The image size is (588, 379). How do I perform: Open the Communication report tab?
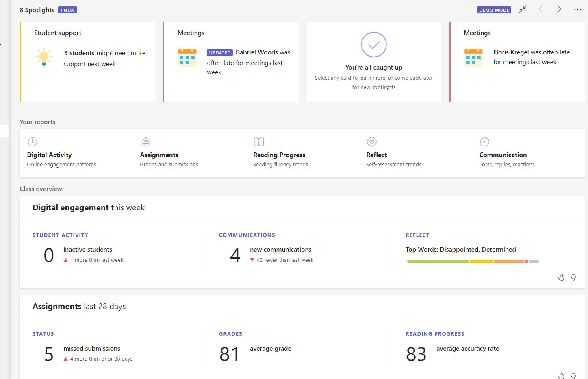(x=503, y=155)
